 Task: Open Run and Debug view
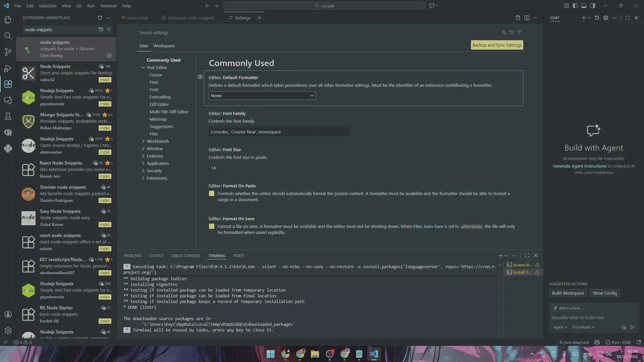point(8,68)
